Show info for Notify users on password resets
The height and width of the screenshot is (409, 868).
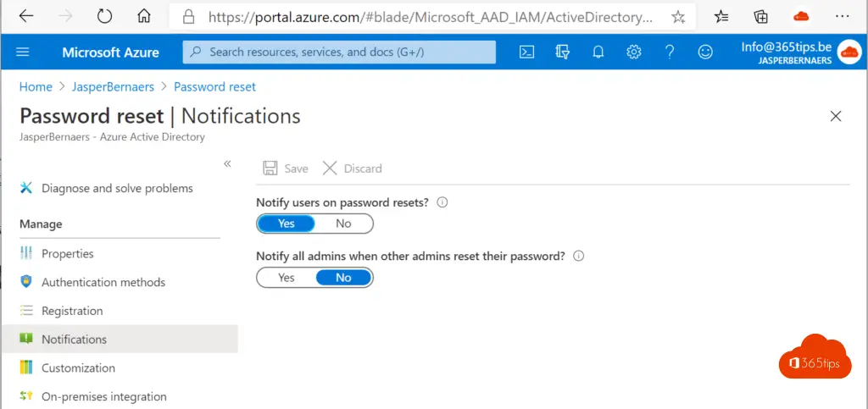click(x=442, y=202)
